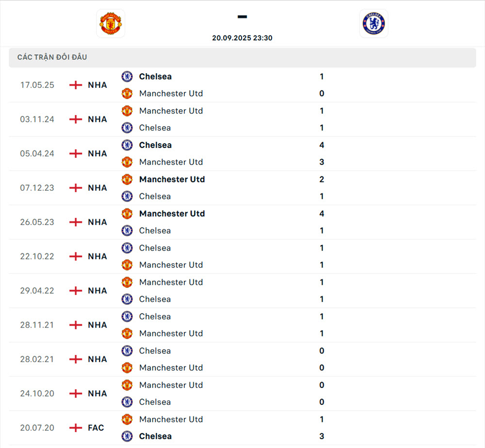
Task: Click the Chelsea crest at the top right
Action: [373, 23]
